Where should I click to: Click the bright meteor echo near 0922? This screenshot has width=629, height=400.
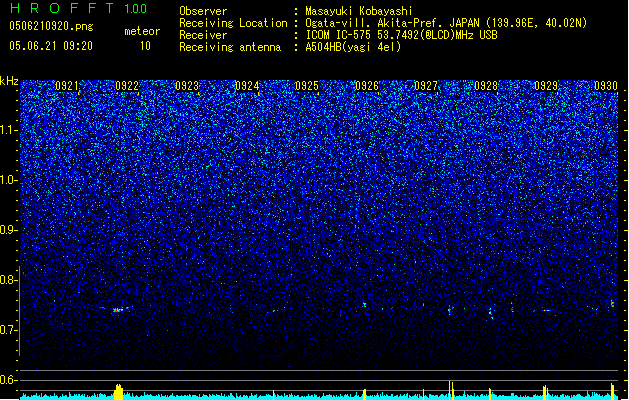118,310
